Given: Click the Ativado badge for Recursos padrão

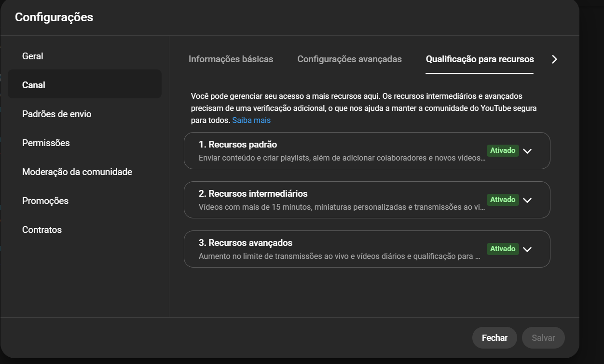Looking at the screenshot, I should [x=503, y=150].
